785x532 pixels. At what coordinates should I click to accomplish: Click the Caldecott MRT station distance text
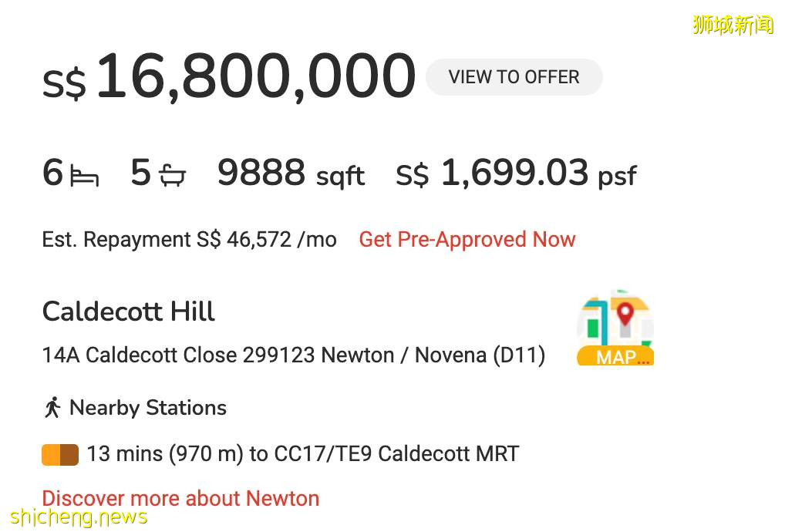click(302, 453)
